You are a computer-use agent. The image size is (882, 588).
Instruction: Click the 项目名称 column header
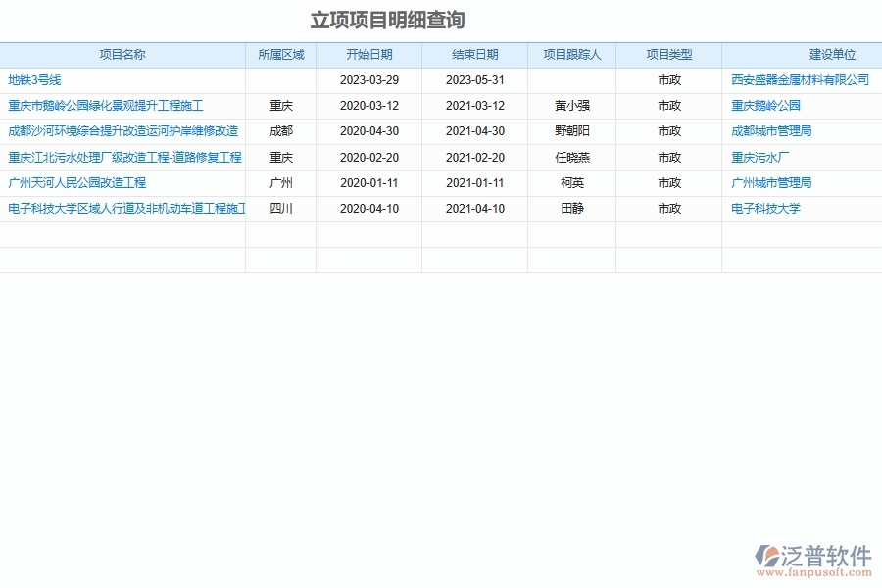pos(122,55)
